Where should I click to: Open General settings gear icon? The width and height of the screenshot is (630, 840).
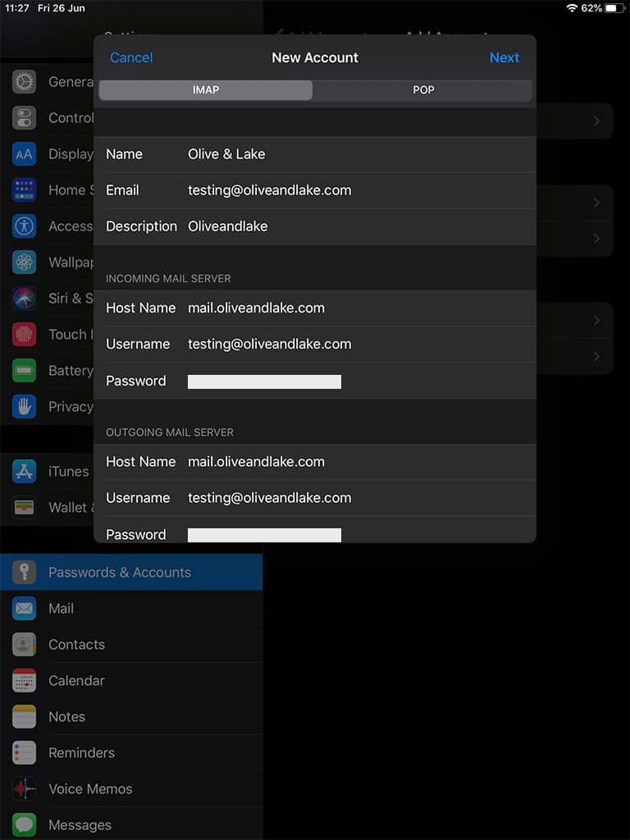tap(24, 82)
